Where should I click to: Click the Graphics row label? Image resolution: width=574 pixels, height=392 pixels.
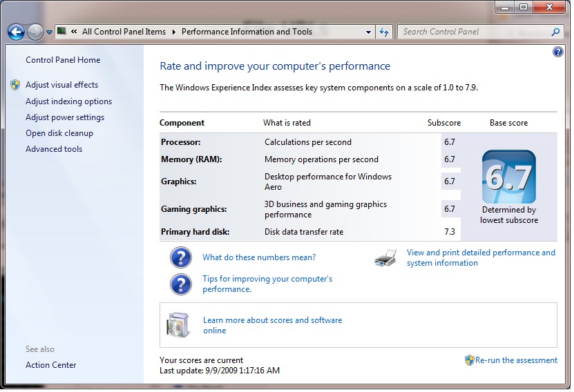pos(179,182)
